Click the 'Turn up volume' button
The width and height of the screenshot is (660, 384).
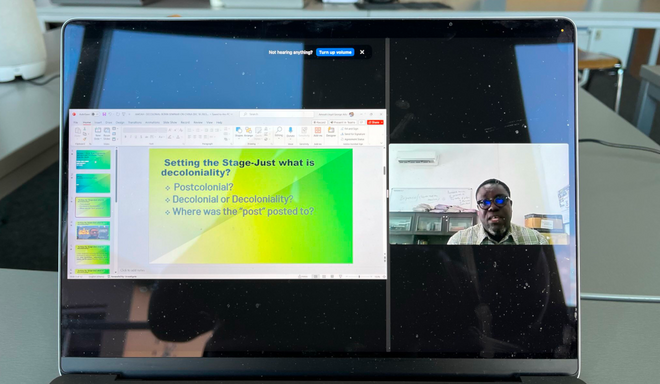point(335,52)
